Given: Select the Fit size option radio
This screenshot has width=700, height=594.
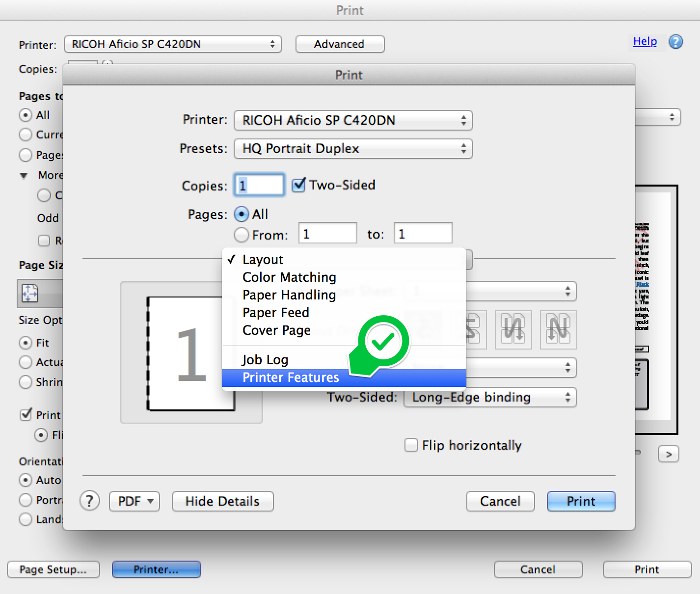Looking at the screenshot, I should [26, 343].
